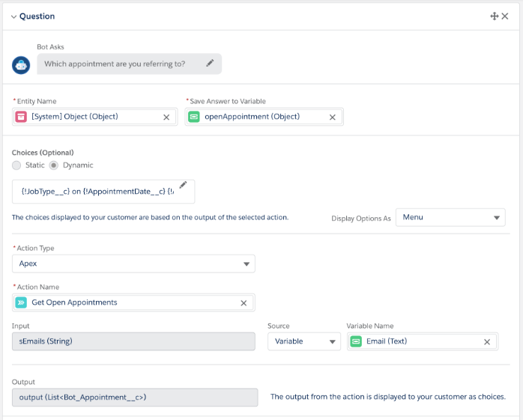Select the Static choices radio button
The image size is (523, 420).
[17, 165]
